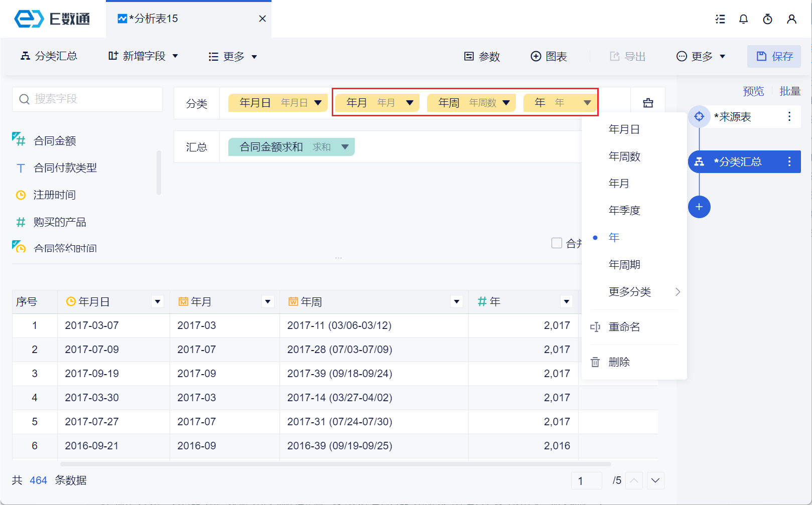Click the horizontal table scrollbar
The height and width of the screenshot is (505, 812).
pos(335,464)
